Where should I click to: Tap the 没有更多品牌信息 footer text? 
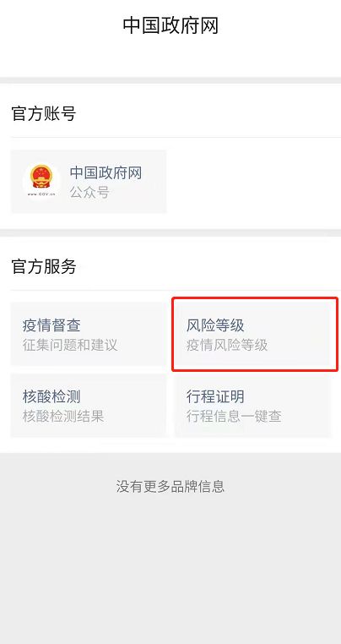[170, 487]
